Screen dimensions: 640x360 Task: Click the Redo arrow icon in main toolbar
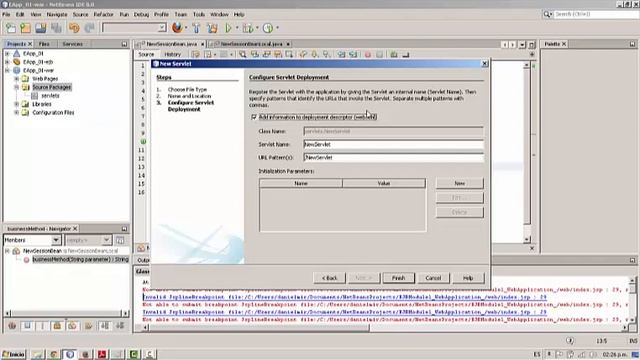click(x=89, y=28)
